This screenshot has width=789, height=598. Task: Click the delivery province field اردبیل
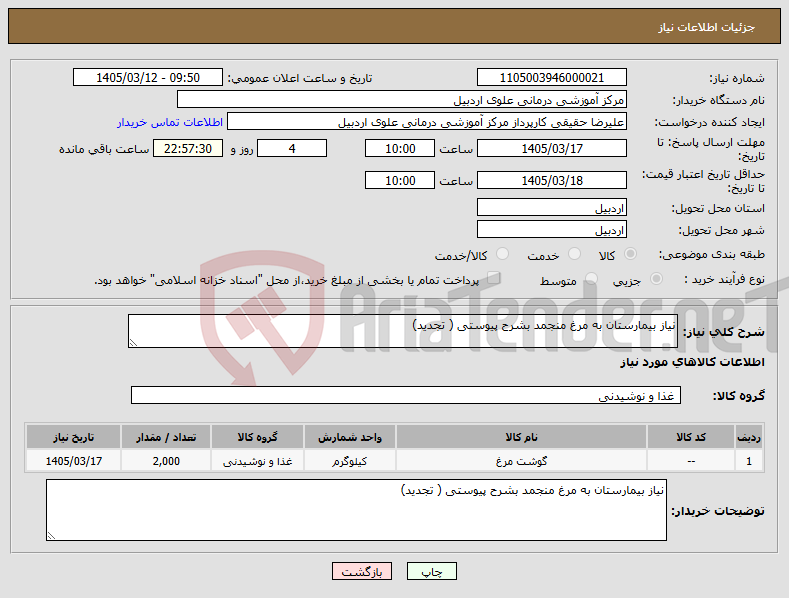[551, 207]
